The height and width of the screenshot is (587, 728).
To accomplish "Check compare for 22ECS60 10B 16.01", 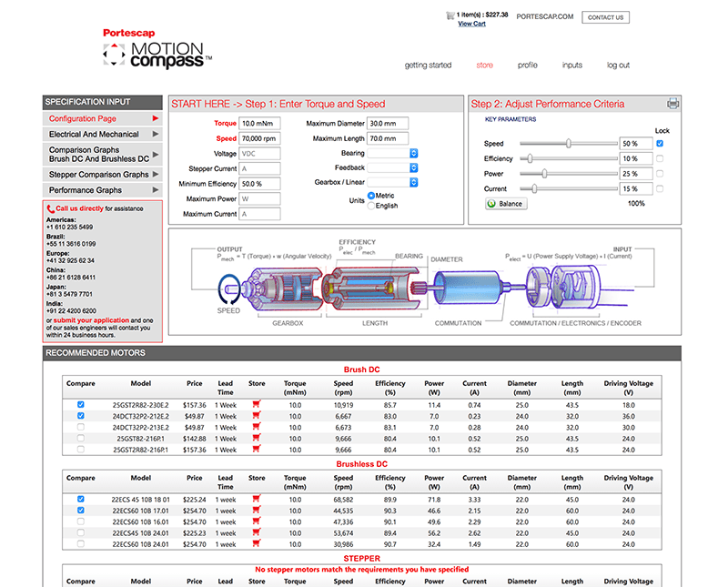I will [x=81, y=521].
